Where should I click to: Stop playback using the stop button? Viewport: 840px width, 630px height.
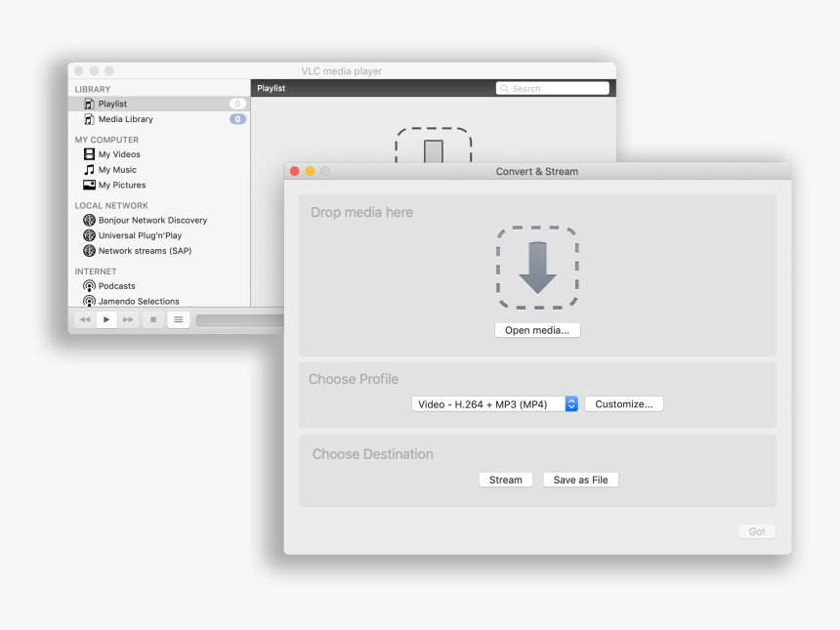152,318
